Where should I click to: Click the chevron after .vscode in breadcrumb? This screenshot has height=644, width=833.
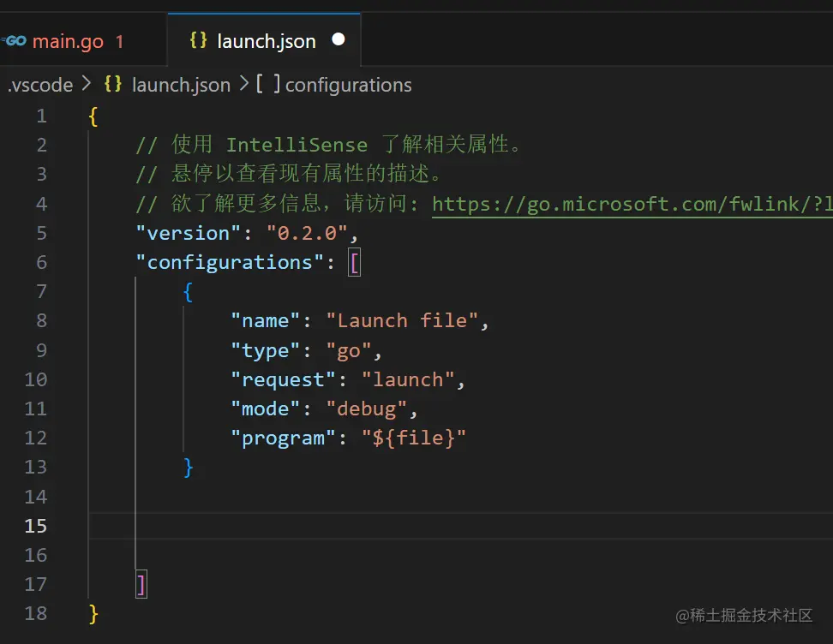point(87,83)
